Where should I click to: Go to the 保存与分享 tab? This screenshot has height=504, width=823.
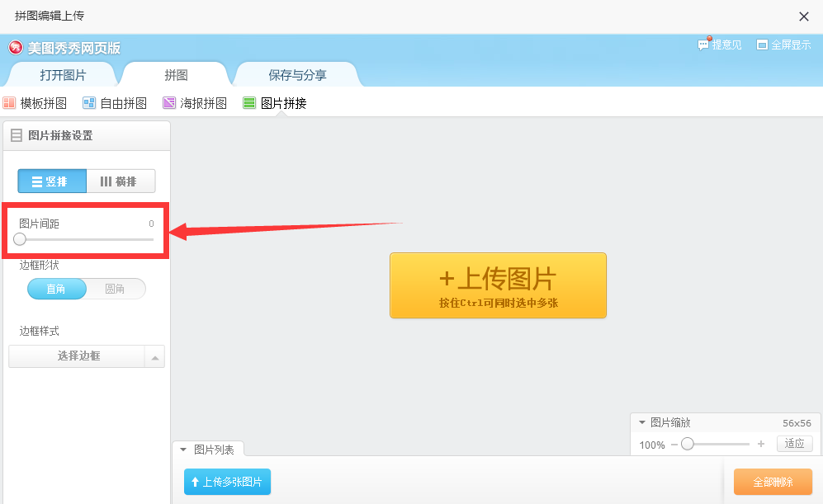(x=297, y=75)
